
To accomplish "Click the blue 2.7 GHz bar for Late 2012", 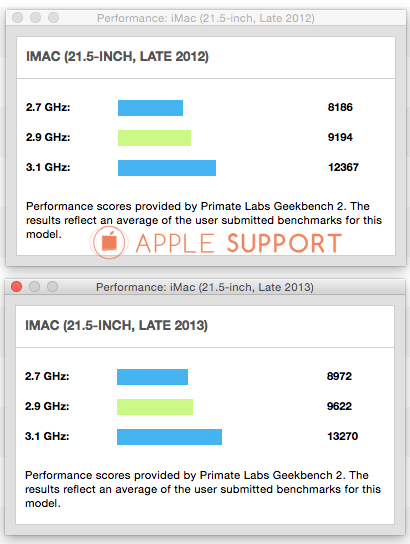I will [x=150, y=108].
